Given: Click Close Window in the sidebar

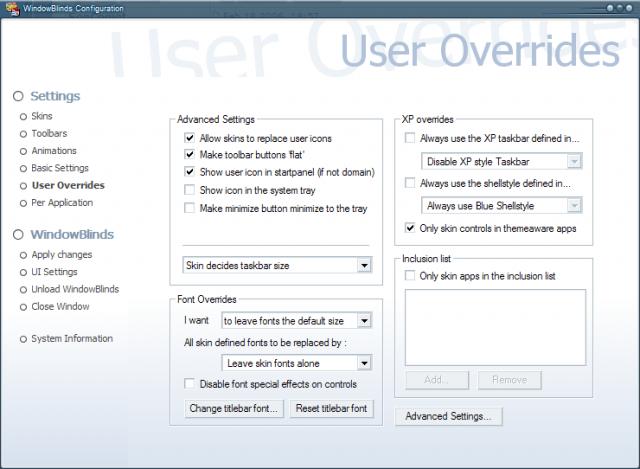Looking at the screenshot, I should coord(60,307).
